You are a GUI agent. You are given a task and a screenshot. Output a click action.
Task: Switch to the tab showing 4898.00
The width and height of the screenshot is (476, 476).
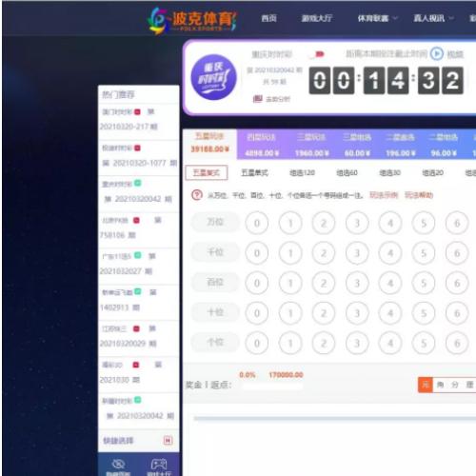tap(262, 145)
